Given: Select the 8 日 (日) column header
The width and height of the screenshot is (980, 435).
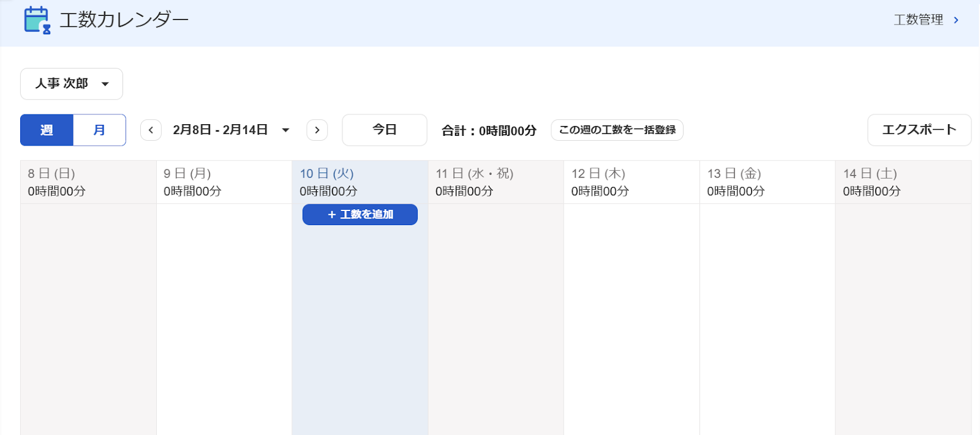Looking at the screenshot, I should click(x=88, y=182).
